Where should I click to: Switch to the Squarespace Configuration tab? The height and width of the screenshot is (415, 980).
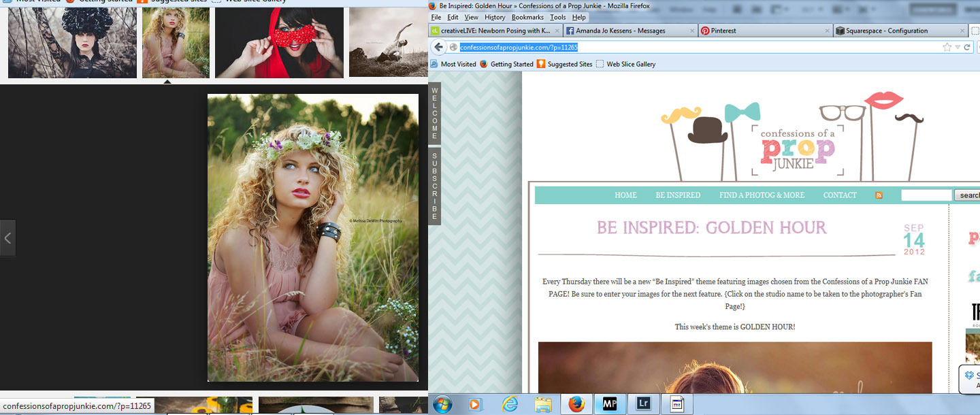pos(900,31)
